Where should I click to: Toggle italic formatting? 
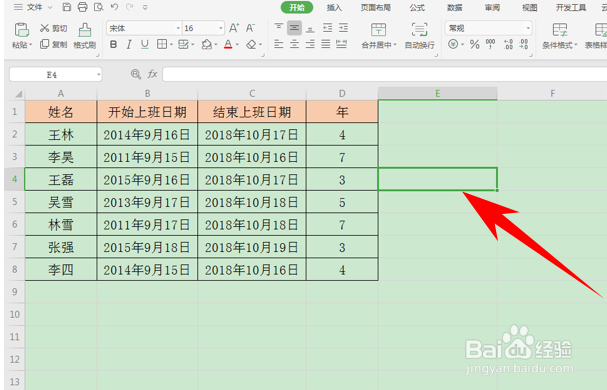[x=129, y=45]
